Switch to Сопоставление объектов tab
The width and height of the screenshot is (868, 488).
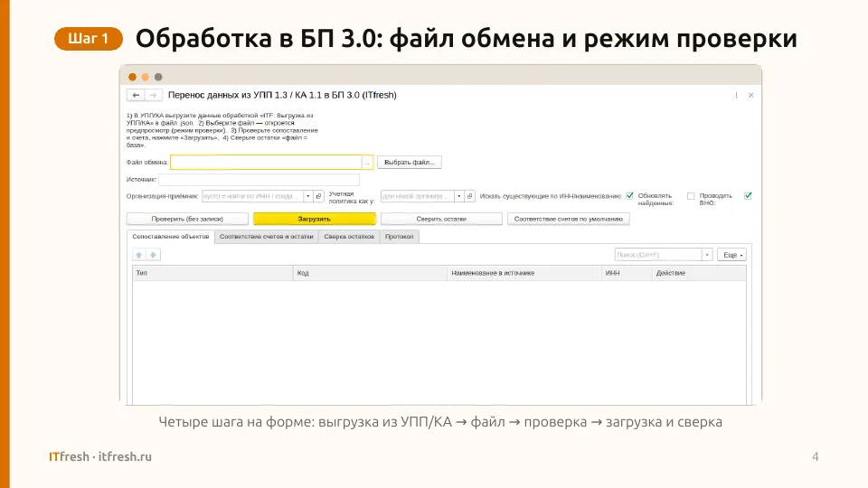pyautogui.click(x=171, y=236)
